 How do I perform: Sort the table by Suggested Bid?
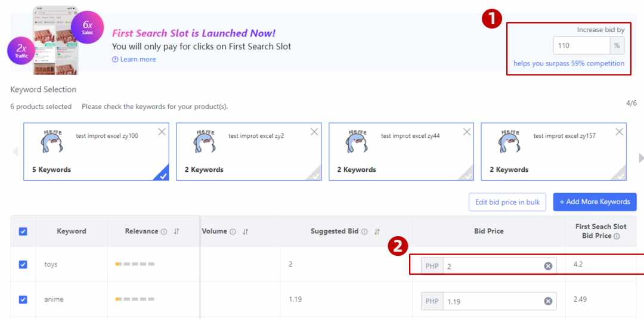pyautogui.click(x=377, y=231)
